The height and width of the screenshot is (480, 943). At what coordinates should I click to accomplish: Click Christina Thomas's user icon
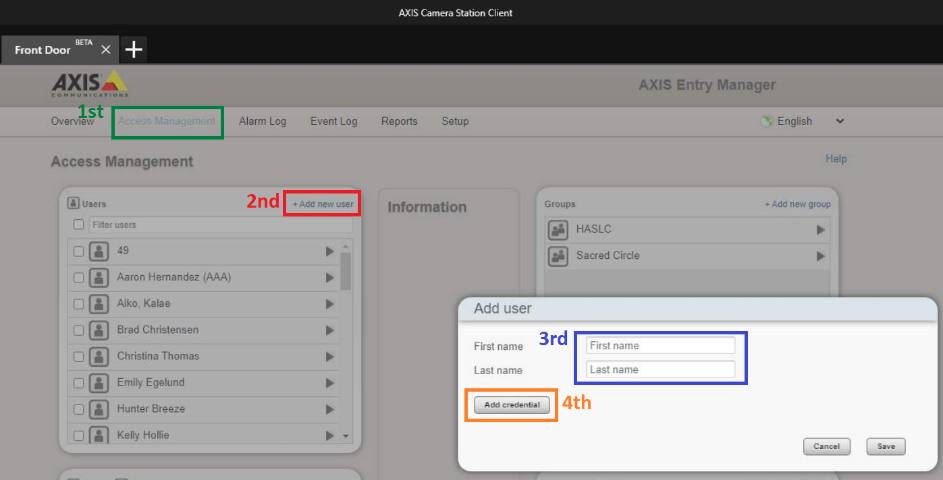coord(99,357)
